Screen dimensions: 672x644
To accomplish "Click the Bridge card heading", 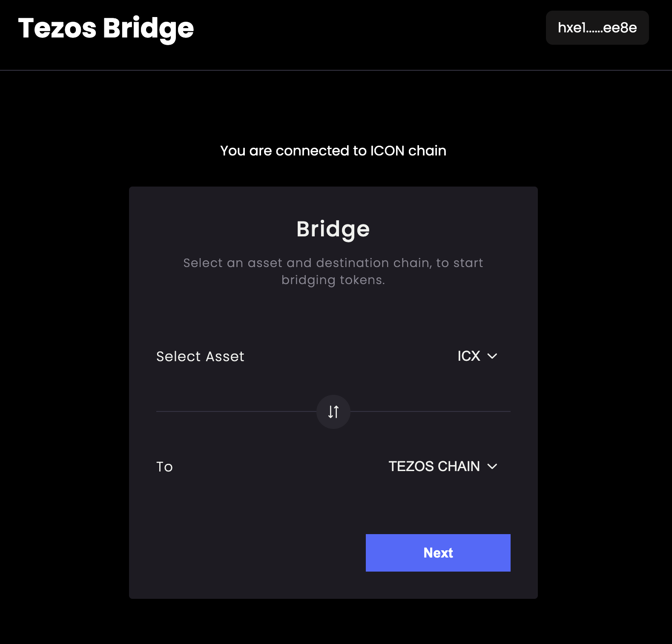I will [333, 229].
